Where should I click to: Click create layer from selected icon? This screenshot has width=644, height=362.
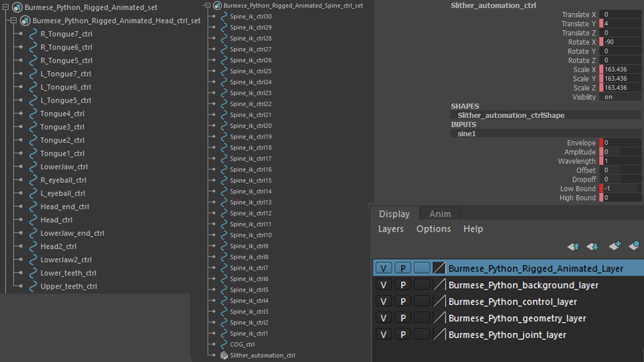(x=634, y=246)
